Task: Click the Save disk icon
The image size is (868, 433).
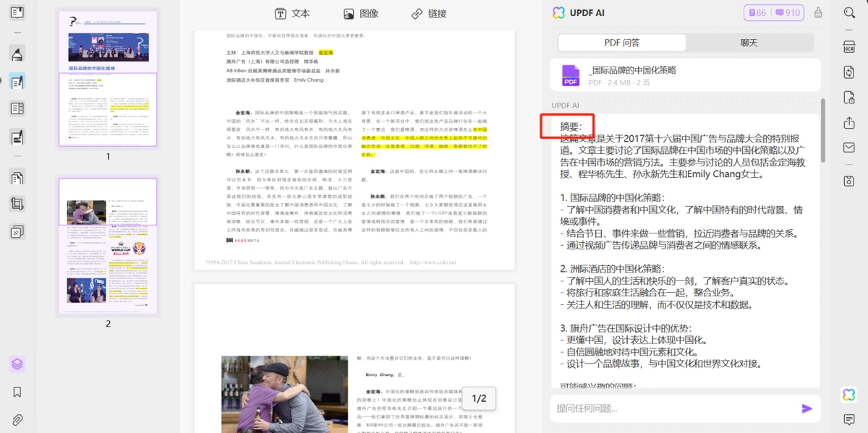Action: coord(849,180)
